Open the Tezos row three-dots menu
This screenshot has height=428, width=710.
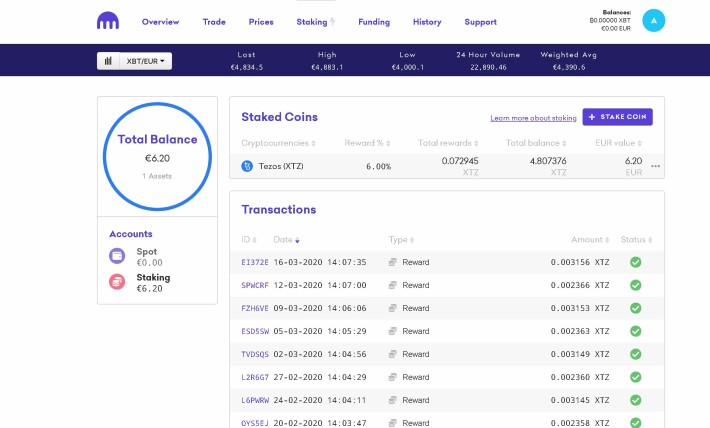(x=655, y=166)
